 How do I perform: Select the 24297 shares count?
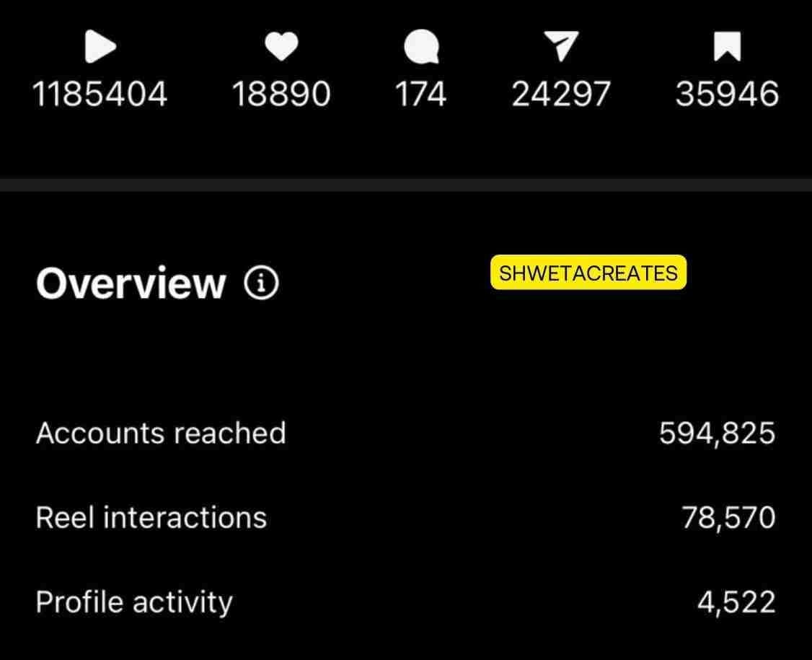pyautogui.click(x=561, y=94)
